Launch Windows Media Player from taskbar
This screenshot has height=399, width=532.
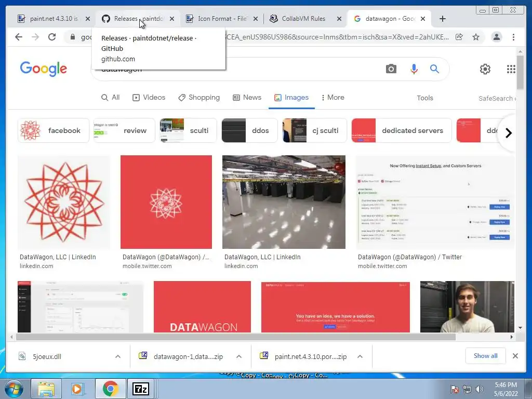[x=77, y=389]
